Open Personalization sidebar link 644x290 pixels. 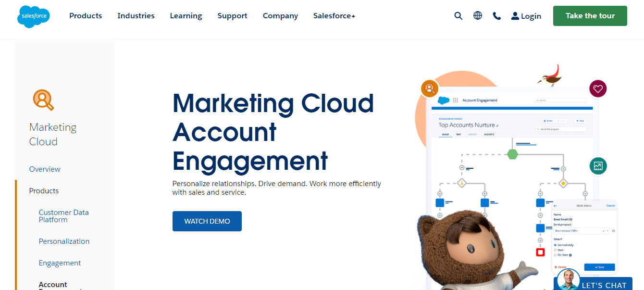click(x=64, y=241)
